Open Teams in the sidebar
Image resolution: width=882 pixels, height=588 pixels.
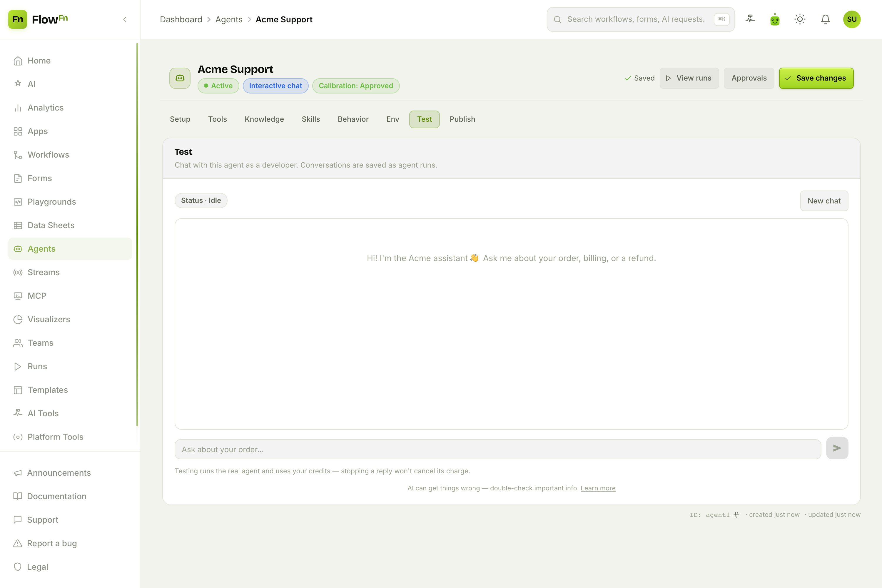(x=70, y=343)
